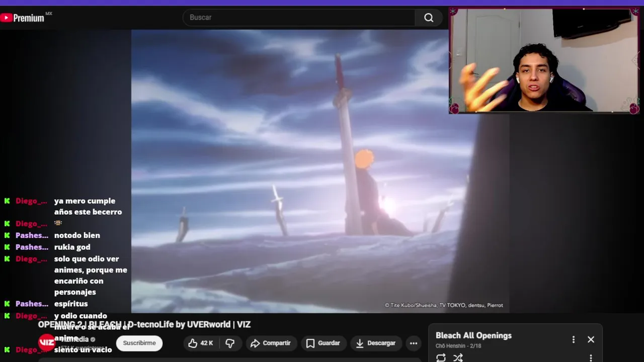
Task: Open the Compartir share dialog
Action: pos(271,343)
